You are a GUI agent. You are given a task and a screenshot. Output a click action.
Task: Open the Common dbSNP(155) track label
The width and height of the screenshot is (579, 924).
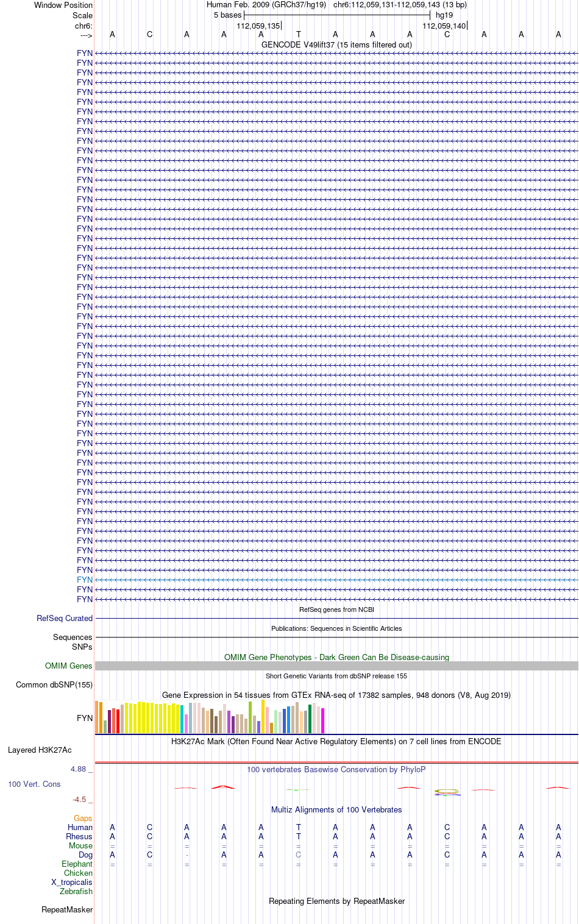pyautogui.click(x=54, y=684)
